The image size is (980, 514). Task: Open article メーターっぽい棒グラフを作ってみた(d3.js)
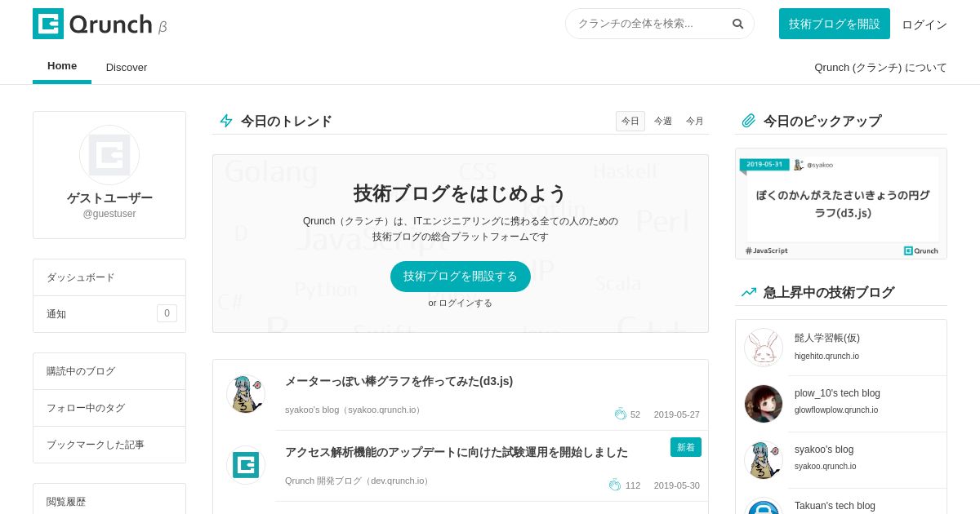coord(399,381)
